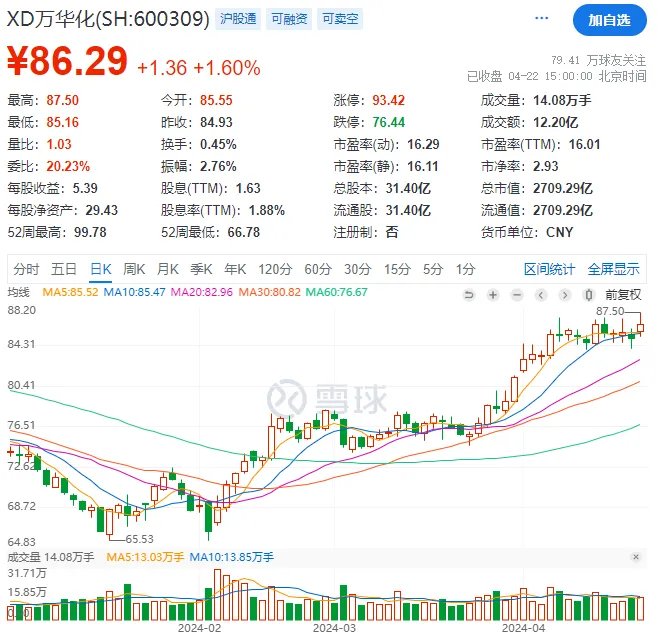Switch to the 60分 chart tab
The image size is (659, 638).
point(318,269)
